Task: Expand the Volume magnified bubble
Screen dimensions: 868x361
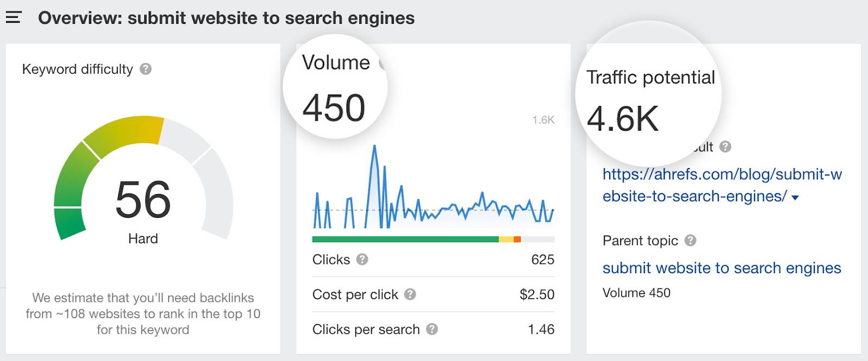Action: [336, 89]
